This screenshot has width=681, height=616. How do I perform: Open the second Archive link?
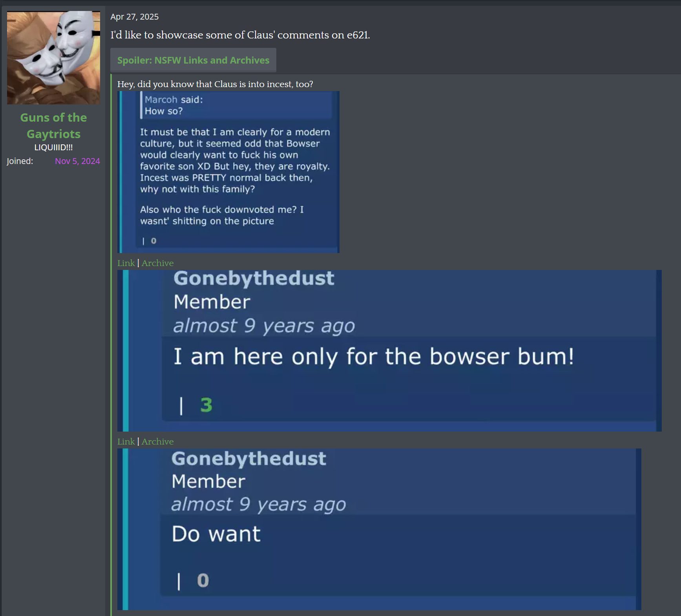point(157,441)
